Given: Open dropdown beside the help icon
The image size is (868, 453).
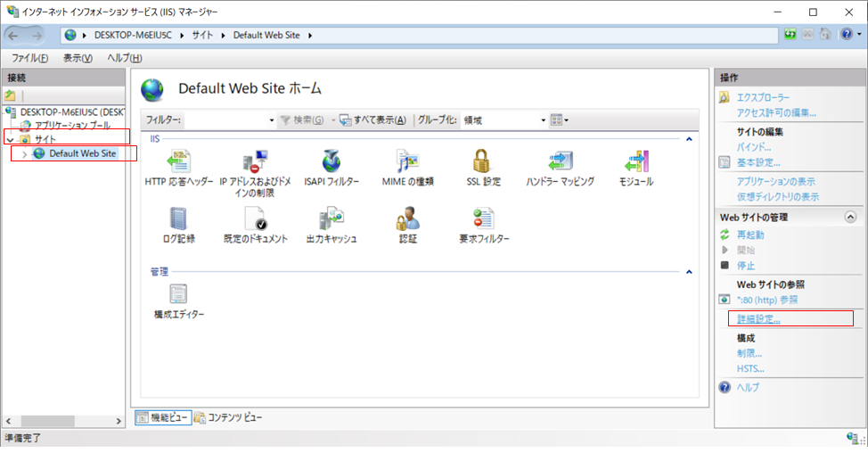Looking at the screenshot, I should (x=859, y=35).
